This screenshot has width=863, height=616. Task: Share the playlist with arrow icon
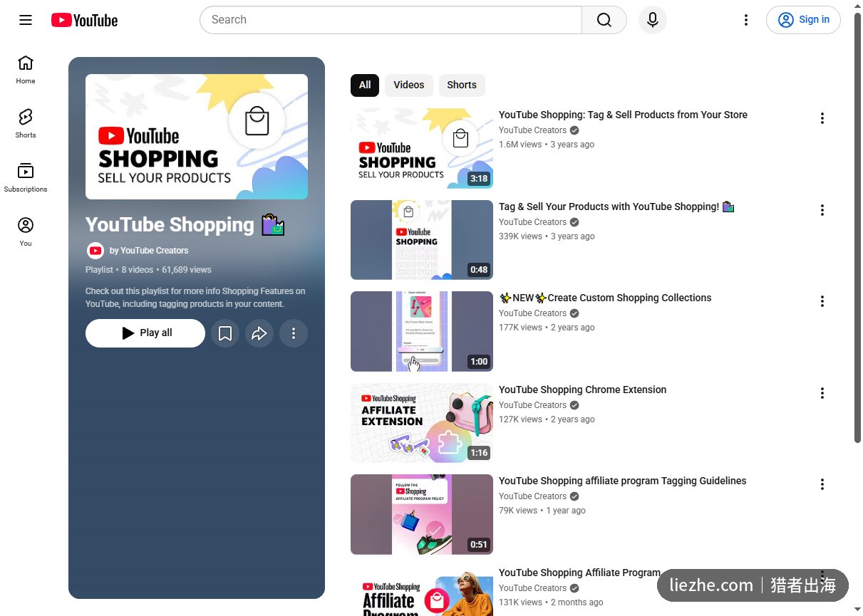tap(259, 333)
